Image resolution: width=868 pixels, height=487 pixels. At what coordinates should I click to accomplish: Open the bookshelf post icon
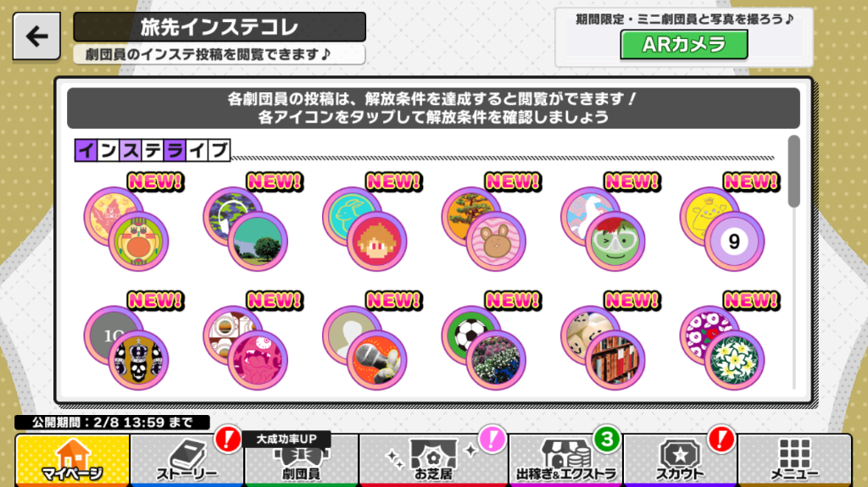point(615,360)
